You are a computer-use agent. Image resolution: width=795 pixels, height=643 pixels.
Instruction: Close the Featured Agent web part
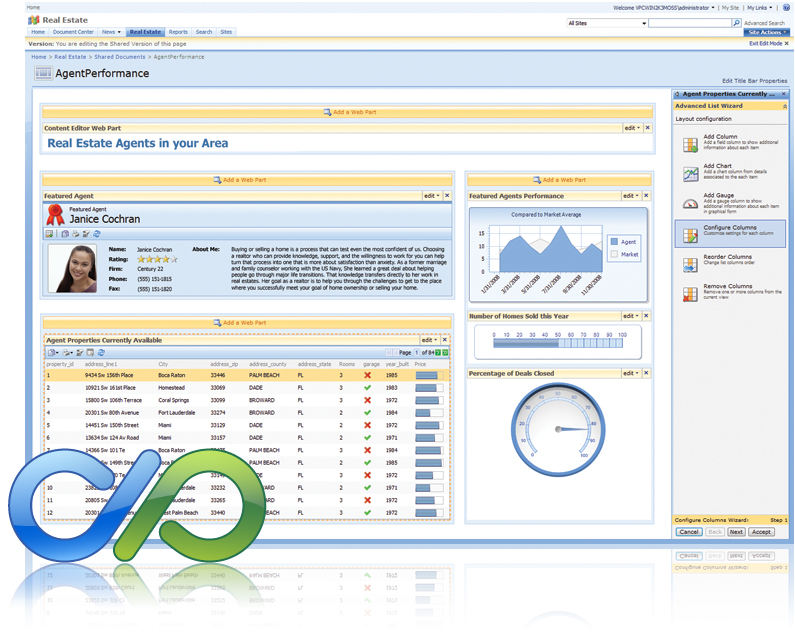(447, 195)
